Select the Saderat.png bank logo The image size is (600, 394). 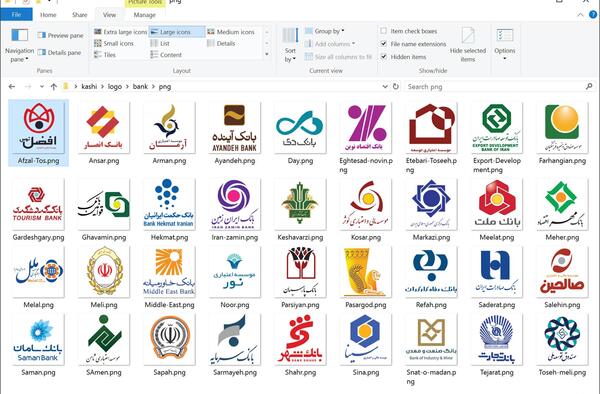pyautogui.click(x=496, y=272)
